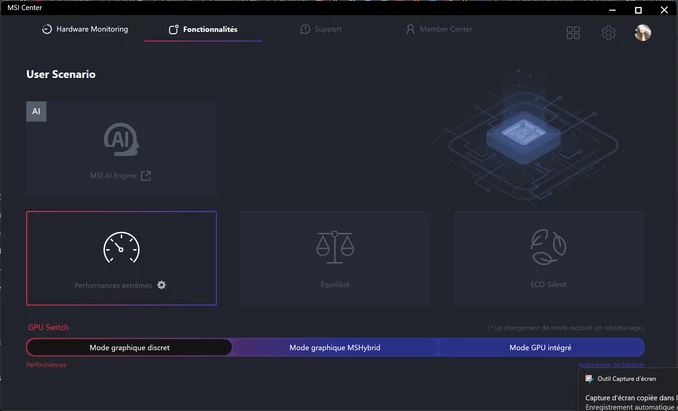
Task: Choose Mode GPU intégré
Action: click(x=540, y=347)
